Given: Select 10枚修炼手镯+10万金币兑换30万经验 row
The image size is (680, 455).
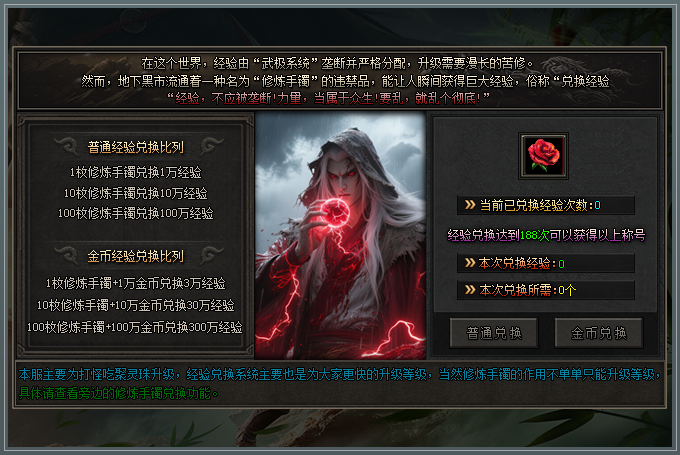Looking at the screenshot, I should point(136,305).
